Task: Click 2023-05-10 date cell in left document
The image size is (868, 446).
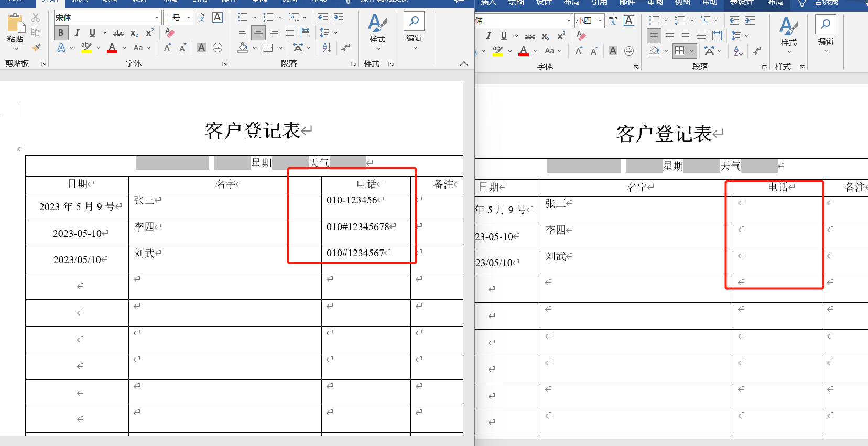Action: click(77, 233)
